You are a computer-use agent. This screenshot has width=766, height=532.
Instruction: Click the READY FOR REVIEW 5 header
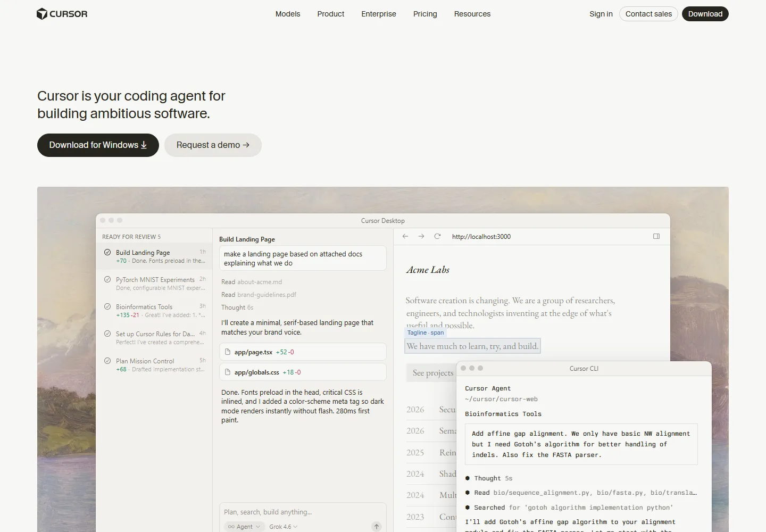click(x=131, y=237)
